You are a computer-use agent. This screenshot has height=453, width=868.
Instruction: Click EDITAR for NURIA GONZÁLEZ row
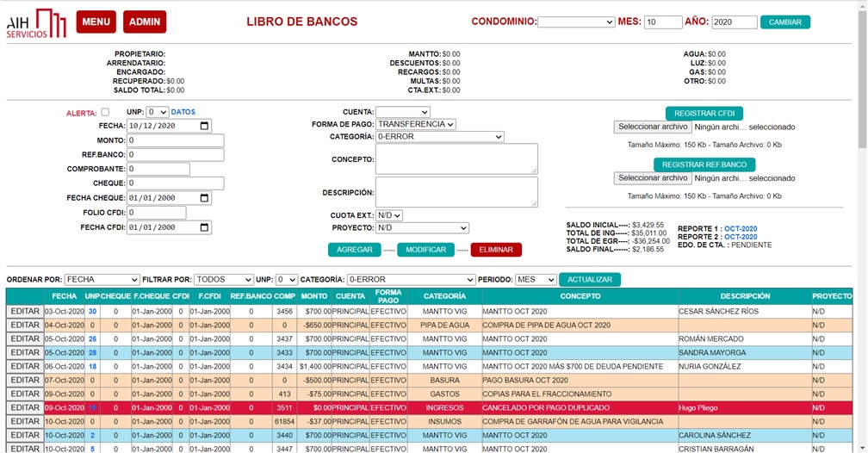coord(25,367)
